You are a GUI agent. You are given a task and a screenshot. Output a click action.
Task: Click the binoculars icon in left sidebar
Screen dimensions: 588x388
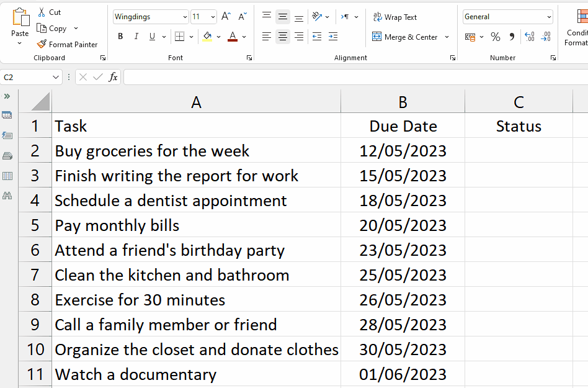[7, 196]
